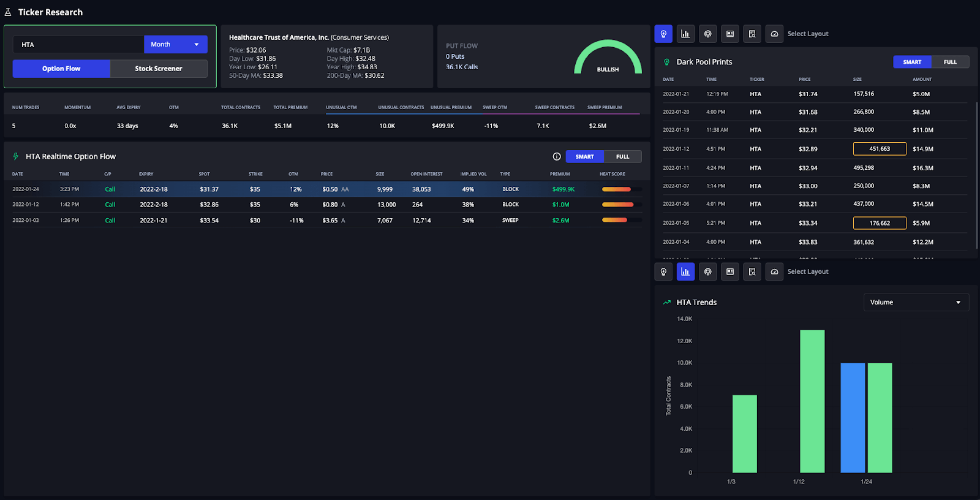The height and width of the screenshot is (500, 980).
Task: Click heat score bar for 2022-01-24 trade
Action: (x=622, y=189)
